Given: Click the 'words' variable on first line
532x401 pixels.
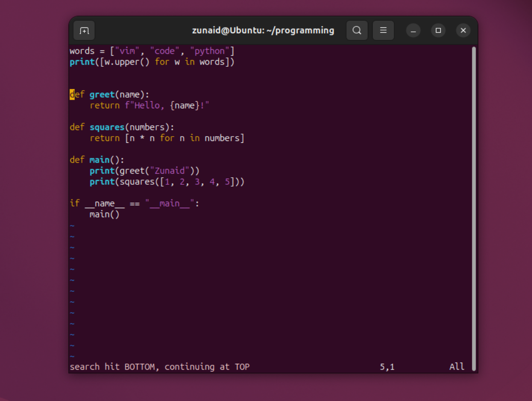Looking at the screenshot, I should (x=82, y=51).
